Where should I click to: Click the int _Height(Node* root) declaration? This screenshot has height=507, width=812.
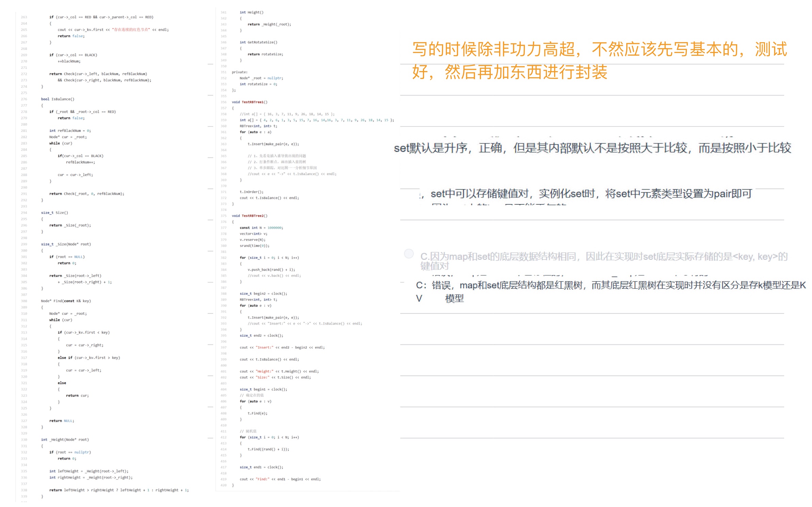[65, 440]
